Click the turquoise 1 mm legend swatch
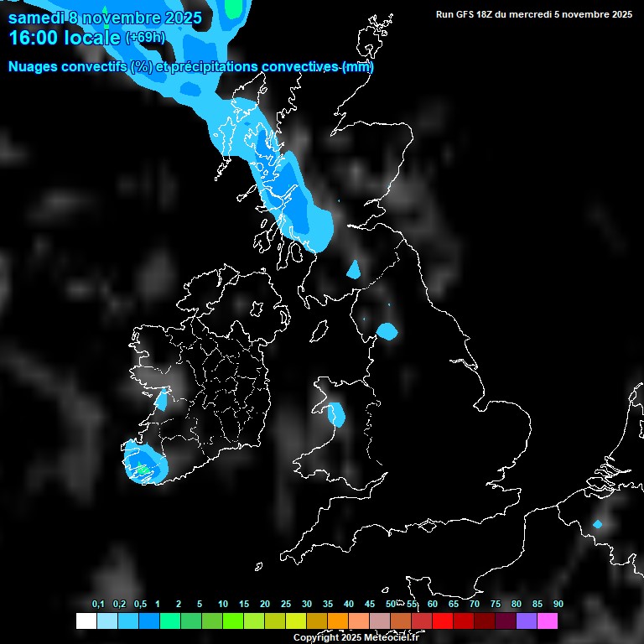 click(169, 621)
